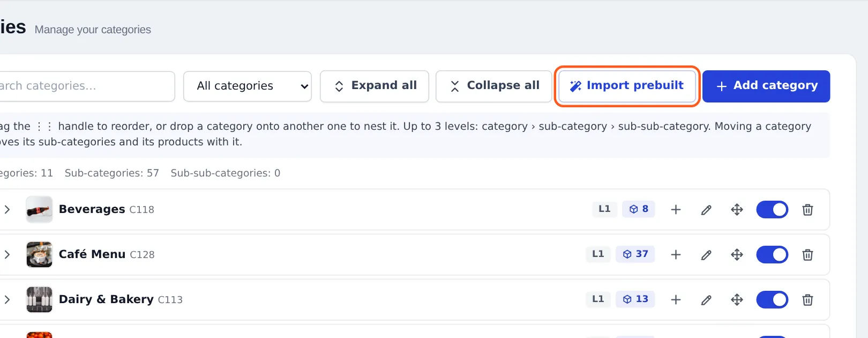
Task: Click the code C113 beside Dairy & Bakery
Action: (170, 300)
